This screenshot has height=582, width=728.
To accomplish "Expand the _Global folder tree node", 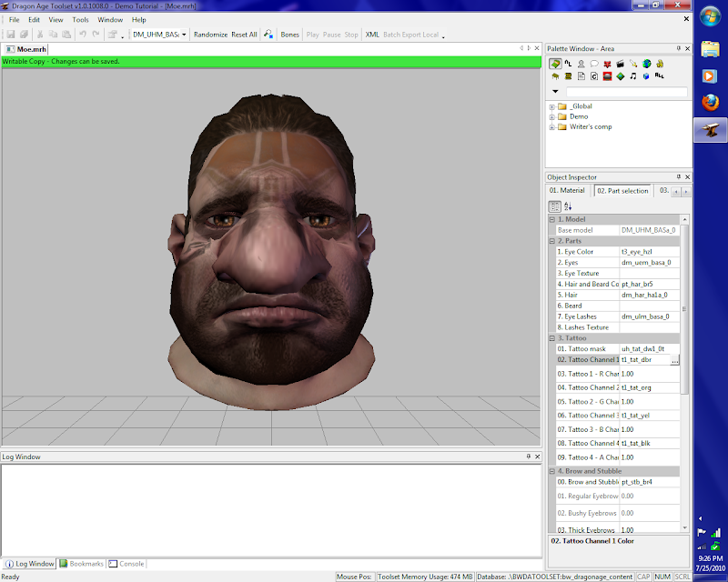I will tap(551, 106).
